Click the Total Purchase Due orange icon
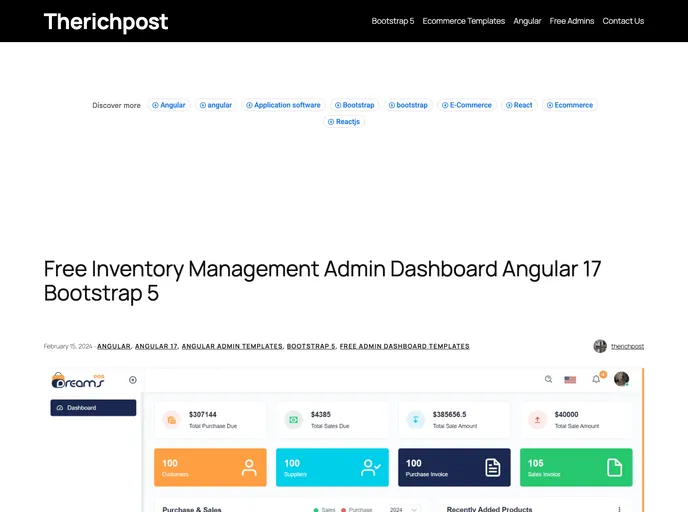This screenshot has height=512, width=688. pos(171,420)
